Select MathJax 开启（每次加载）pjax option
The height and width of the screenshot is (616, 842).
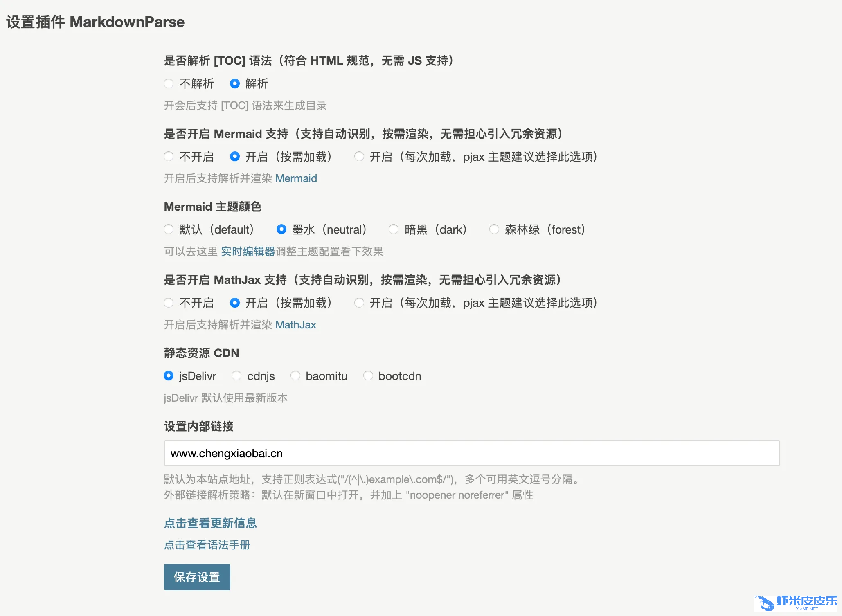pyautogui.click(x=359, y=303)
